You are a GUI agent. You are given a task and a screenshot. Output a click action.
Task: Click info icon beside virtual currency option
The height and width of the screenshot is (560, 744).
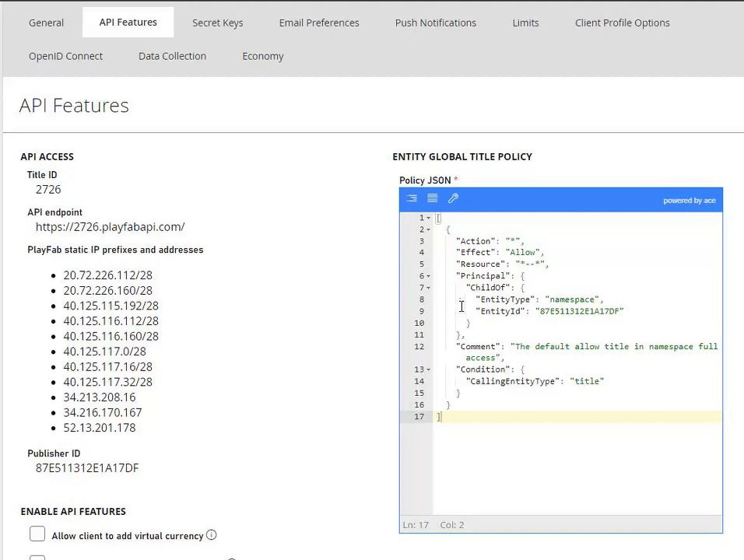click(211, 535)
